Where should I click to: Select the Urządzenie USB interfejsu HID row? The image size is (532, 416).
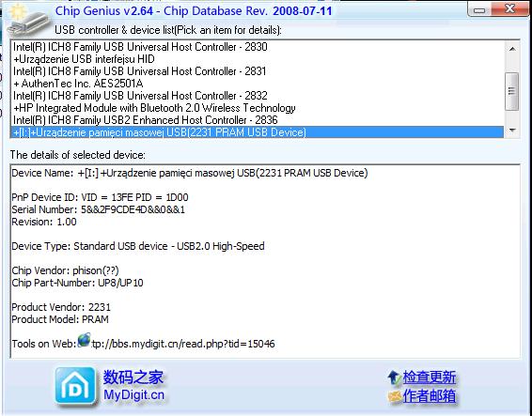257,59
